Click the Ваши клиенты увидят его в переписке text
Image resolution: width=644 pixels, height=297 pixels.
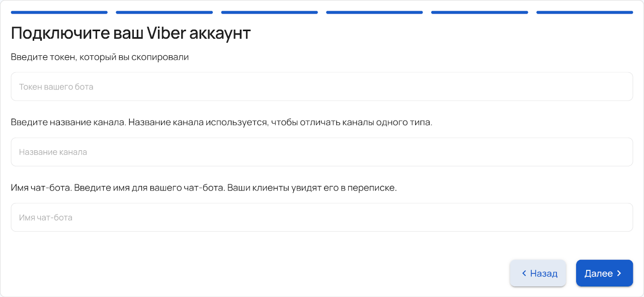(x=312, y=188)
